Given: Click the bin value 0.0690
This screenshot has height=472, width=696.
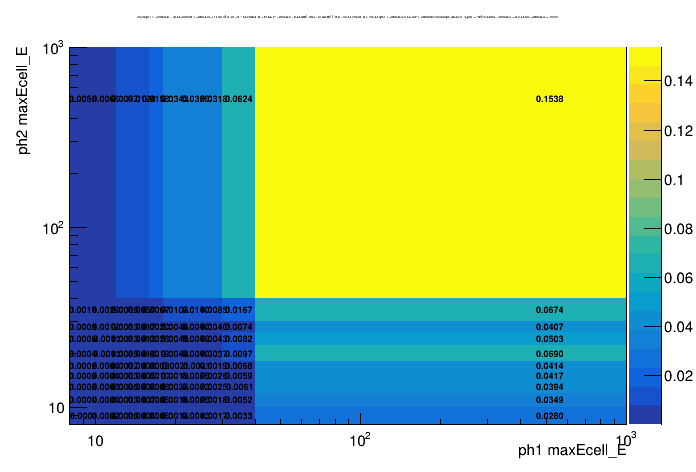Looking at the screenshot, I should pos(549,354).
